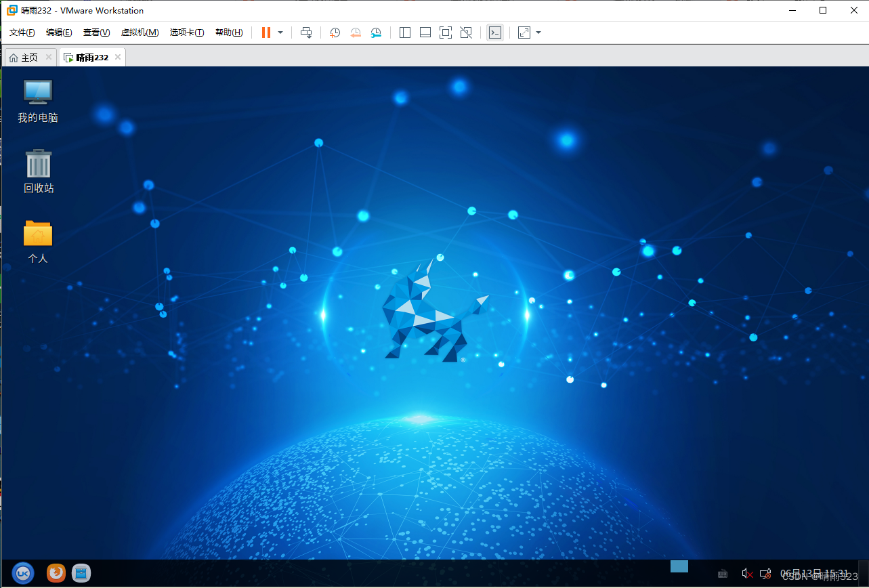Expand the stretch display dropdown arrow
Screen dimensions: 869x588
pyautogui.click(x=538, y=33)
